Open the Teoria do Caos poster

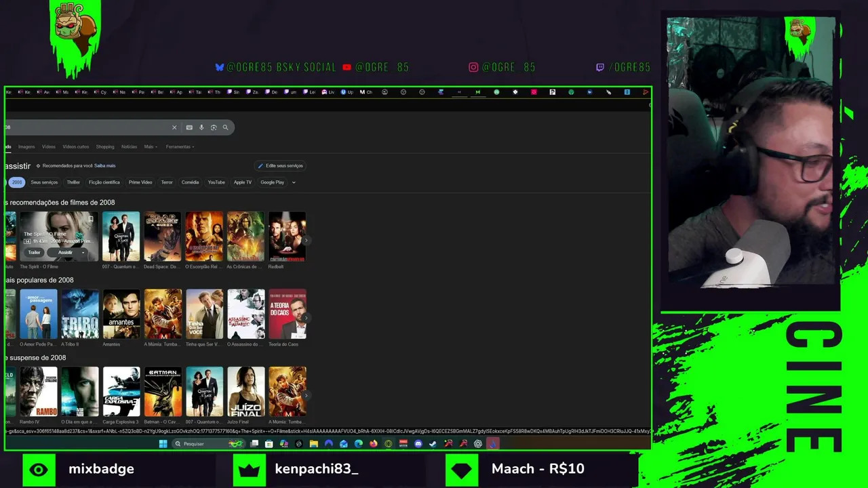[x=288, y=314]
